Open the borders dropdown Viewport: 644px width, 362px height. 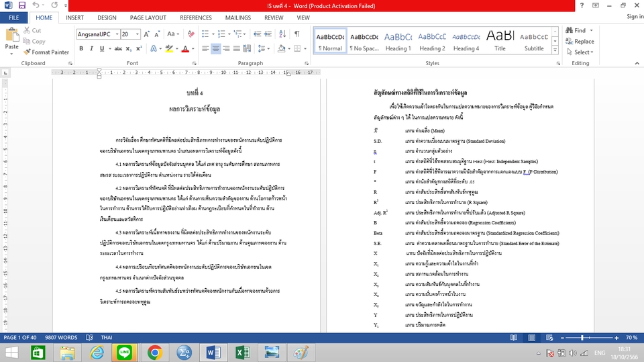[305, 48]
